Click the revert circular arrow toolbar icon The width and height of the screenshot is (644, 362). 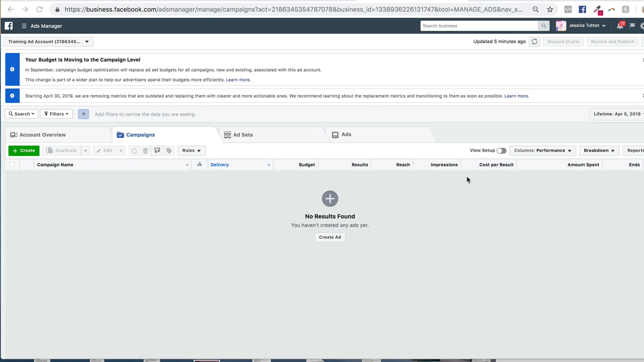(134, 151)
